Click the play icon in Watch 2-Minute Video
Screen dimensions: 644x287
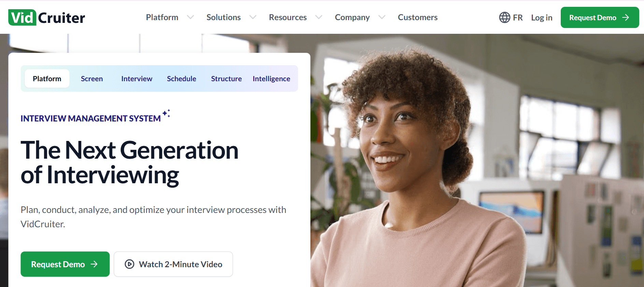tap(129, 264)
